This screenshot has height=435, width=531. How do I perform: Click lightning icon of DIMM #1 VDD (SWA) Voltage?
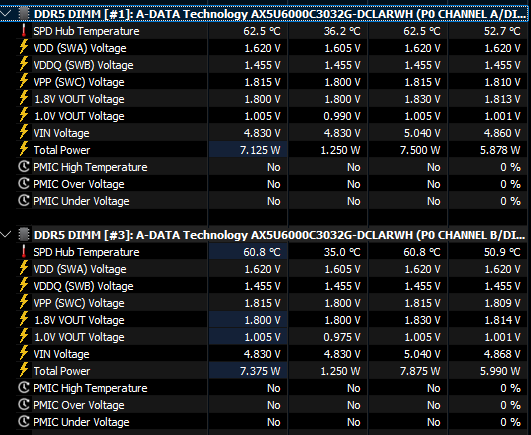pyautogui.click(x=24, y=47)
